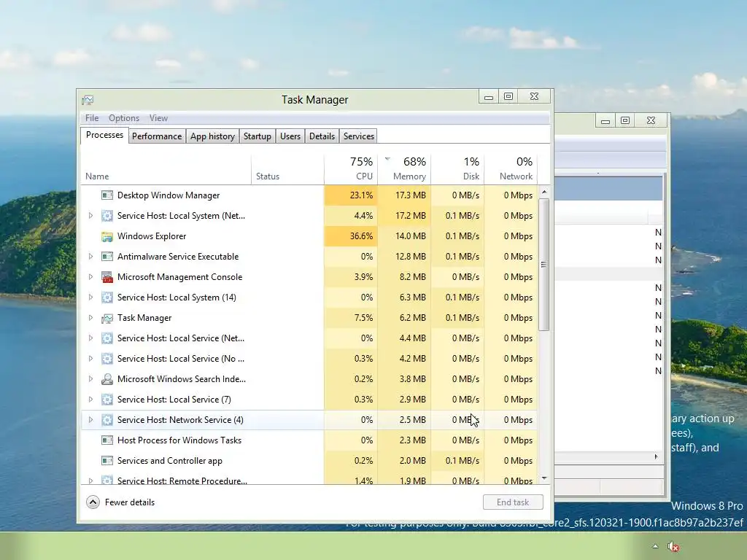Click the Windows Explorer folder icon
Viewport: 747px width, 560px height.
[107, 236]
